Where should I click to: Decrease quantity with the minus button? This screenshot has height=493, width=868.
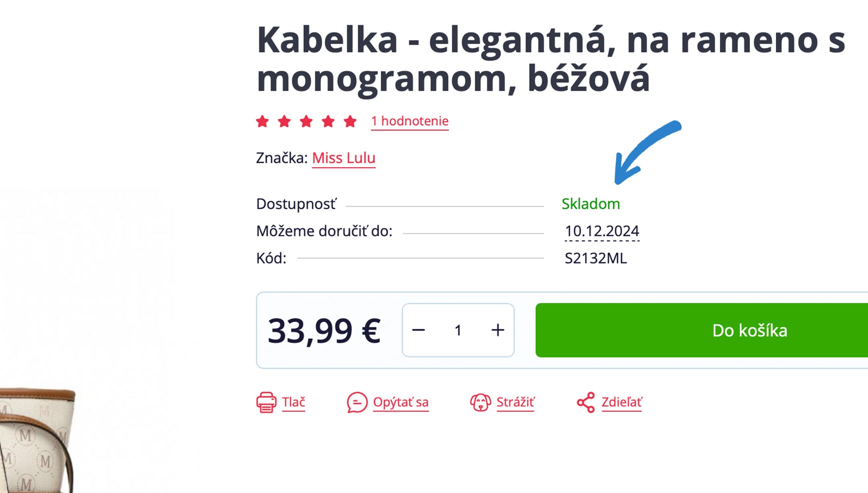click(418, 330)
